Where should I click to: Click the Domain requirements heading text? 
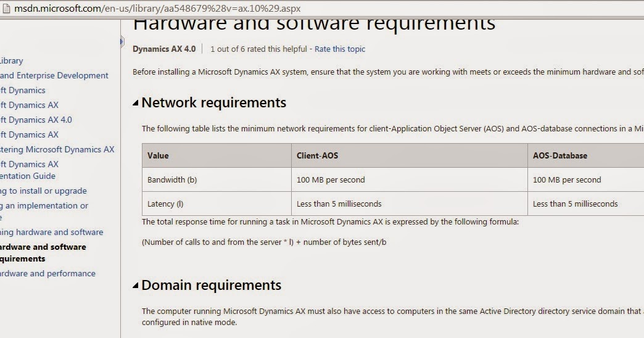pyautogui.click(x=211, y=285)
